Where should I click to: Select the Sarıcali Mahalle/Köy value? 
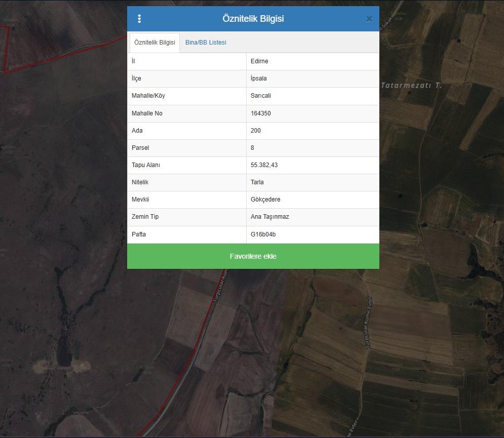click(261, 96)
